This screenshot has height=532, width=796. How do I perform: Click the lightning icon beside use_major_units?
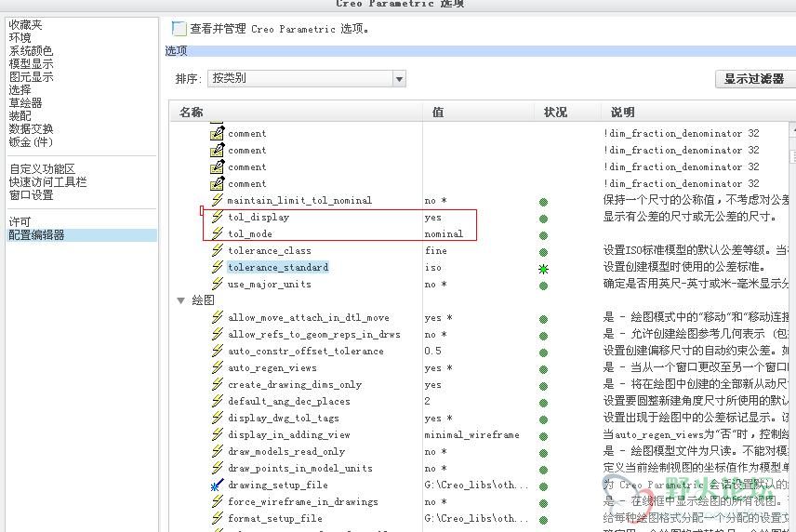pos(218,284)
